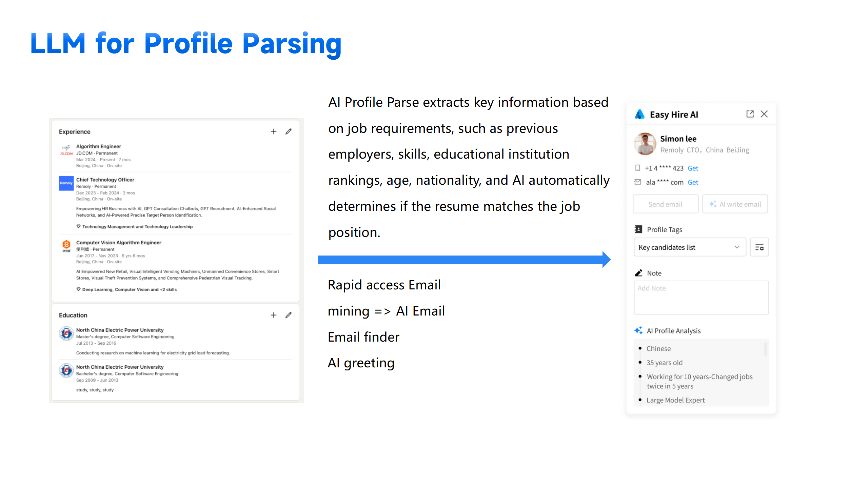
Task: Click the AI Profile Analysis scrollbar
Action: (765, 349)
